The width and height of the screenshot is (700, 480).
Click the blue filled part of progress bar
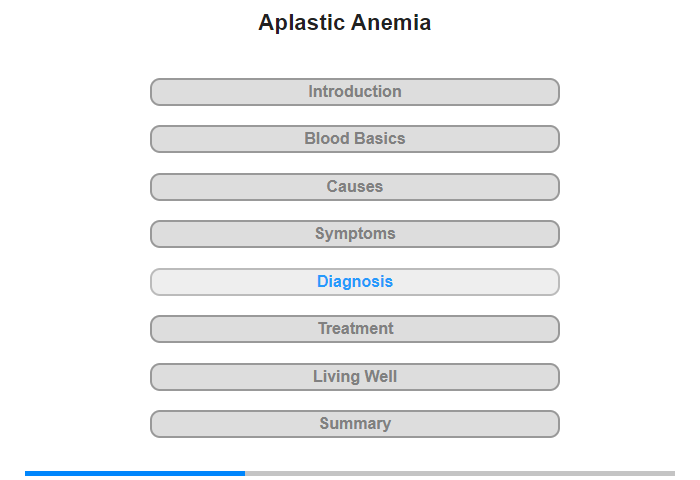(x=135, y=473)
